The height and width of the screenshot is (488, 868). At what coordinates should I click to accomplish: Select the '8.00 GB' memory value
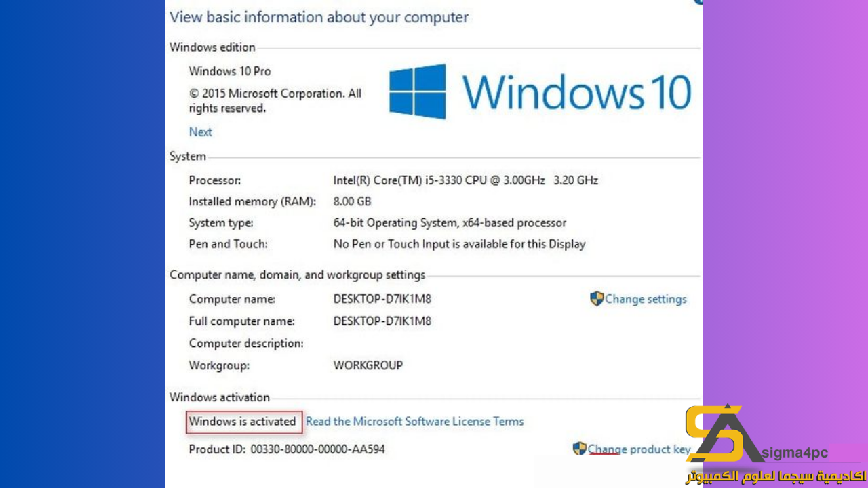(353, 201)
